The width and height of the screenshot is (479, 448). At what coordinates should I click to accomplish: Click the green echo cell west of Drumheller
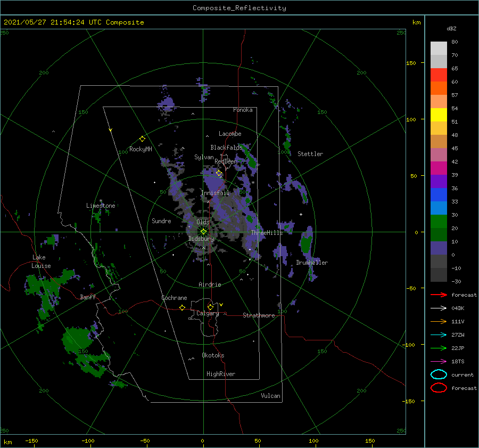306,243
